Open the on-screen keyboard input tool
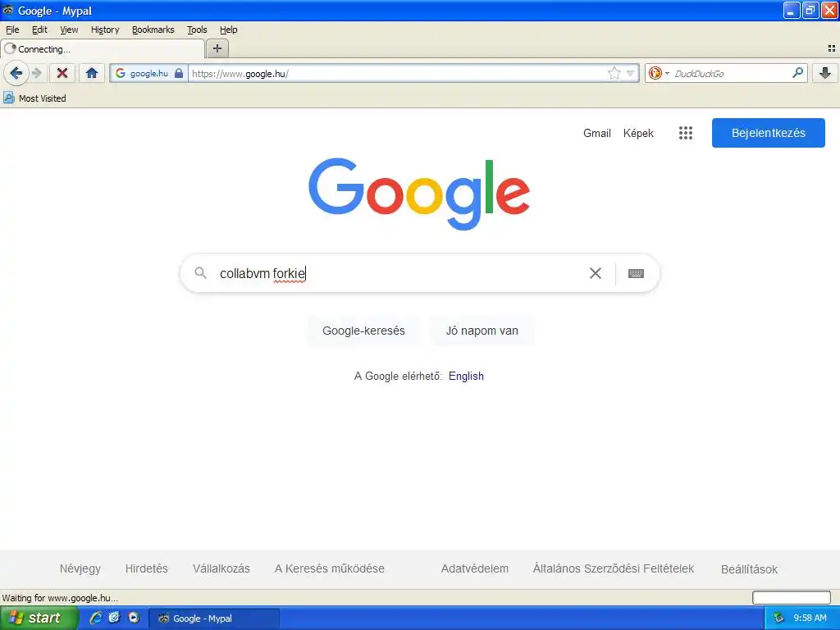The image size is (840, 630). point(636,273)
